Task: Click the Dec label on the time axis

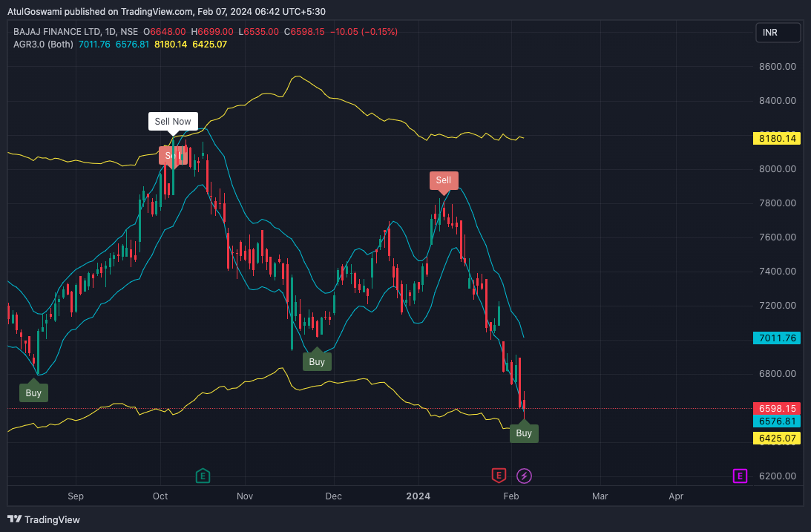Action: pos(334,496)
